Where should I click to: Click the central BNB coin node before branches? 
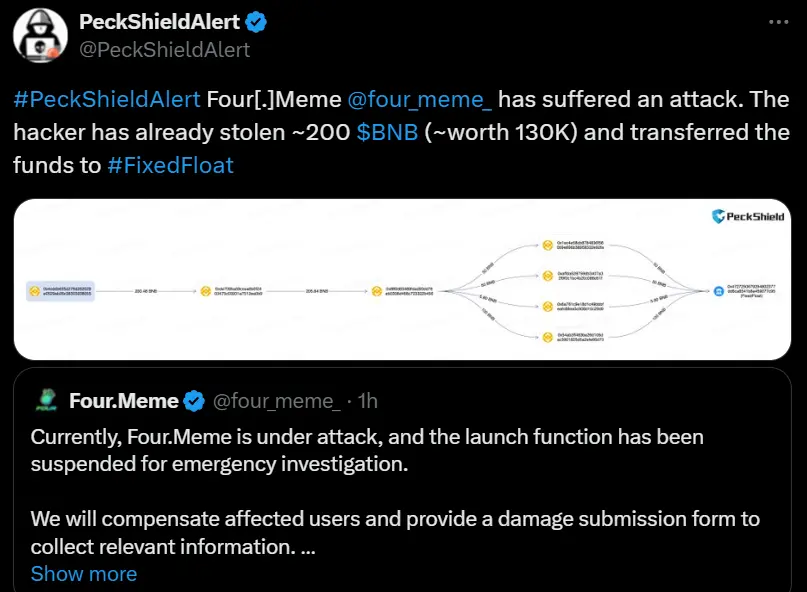(x=377, y=291)
